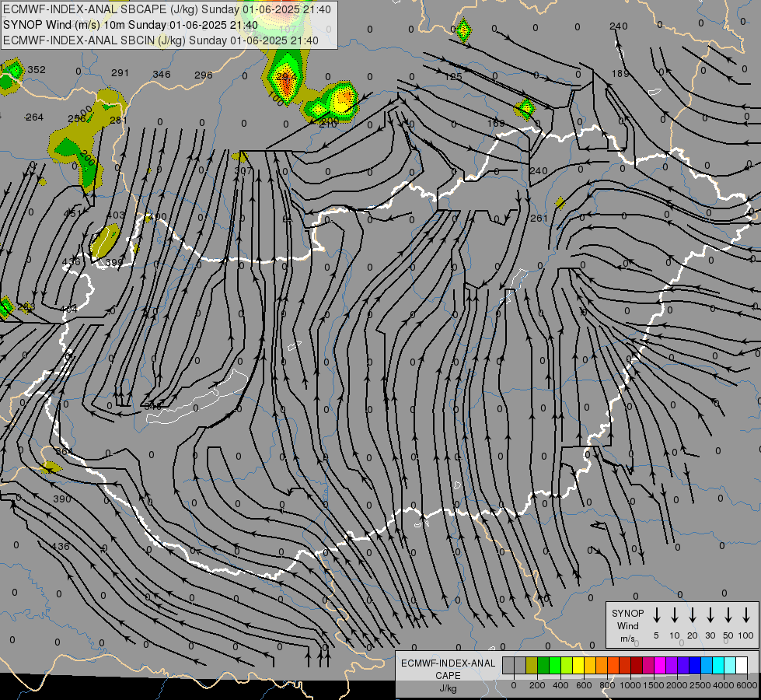Click the 30 m/s wind arrow in legend
Screen dimensions: 761x700
pyautogui.click(x=710, y=615)
